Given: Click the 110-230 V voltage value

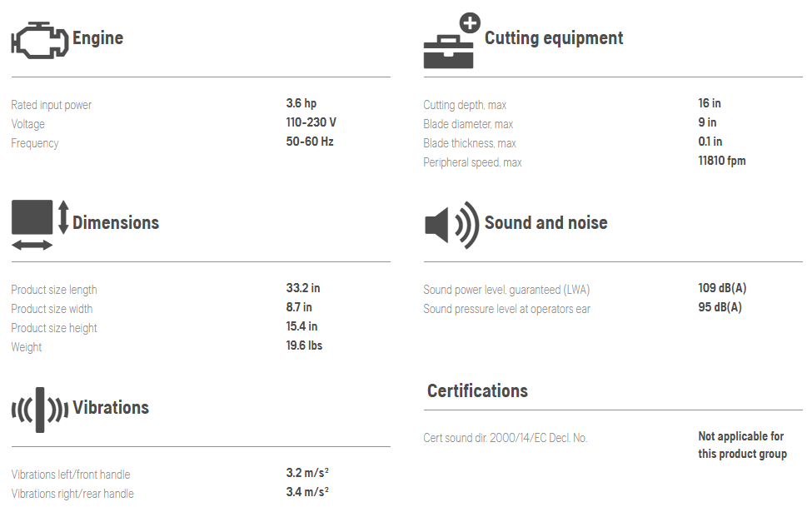Looking at the screenshot, I should click(311, 122).
